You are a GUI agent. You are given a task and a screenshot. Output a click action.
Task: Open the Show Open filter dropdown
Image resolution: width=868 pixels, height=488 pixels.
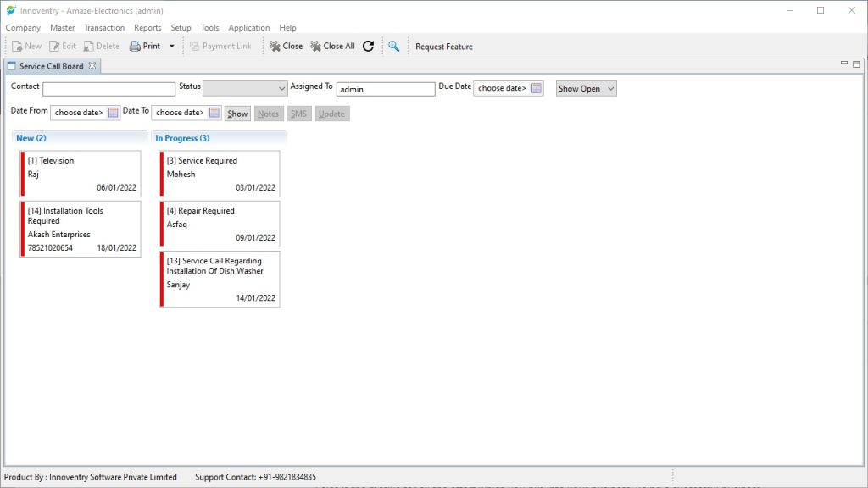click(x=586, y=88)
